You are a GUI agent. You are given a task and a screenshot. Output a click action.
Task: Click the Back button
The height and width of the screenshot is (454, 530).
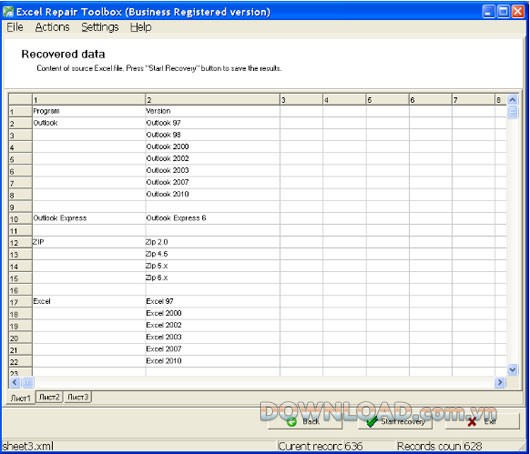(x=305, y=421)
